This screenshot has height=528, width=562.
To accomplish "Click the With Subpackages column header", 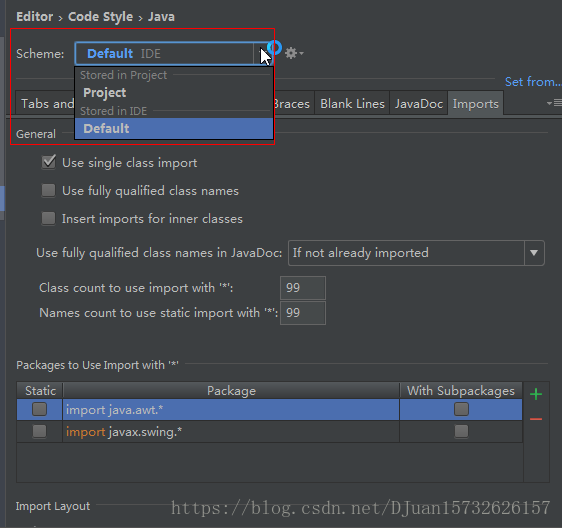I will pos(461,390).
